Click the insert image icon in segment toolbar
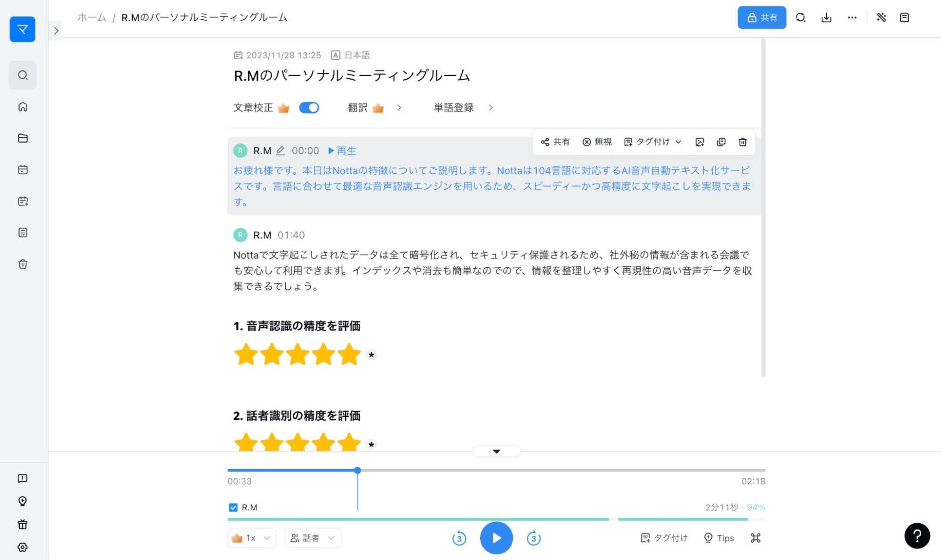Image resolution: width=941 pixels, height=560 pixels. tap(700, 142)
